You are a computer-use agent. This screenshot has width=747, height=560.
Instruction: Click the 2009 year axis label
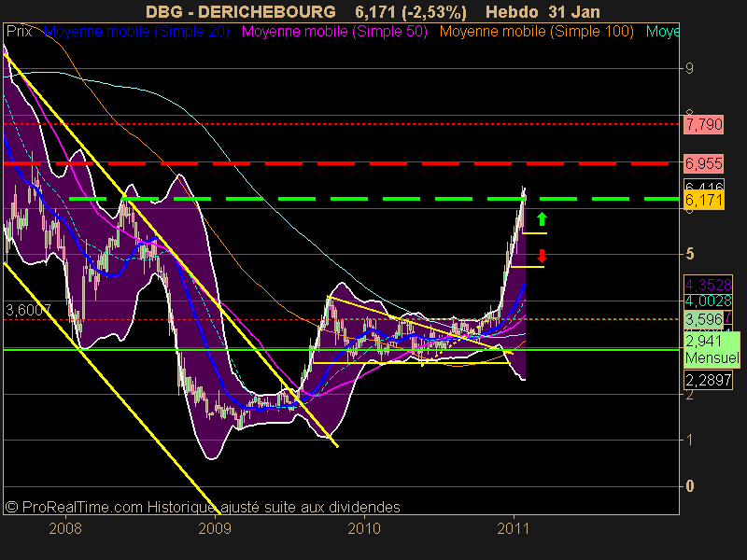click(x=215, y=528)
